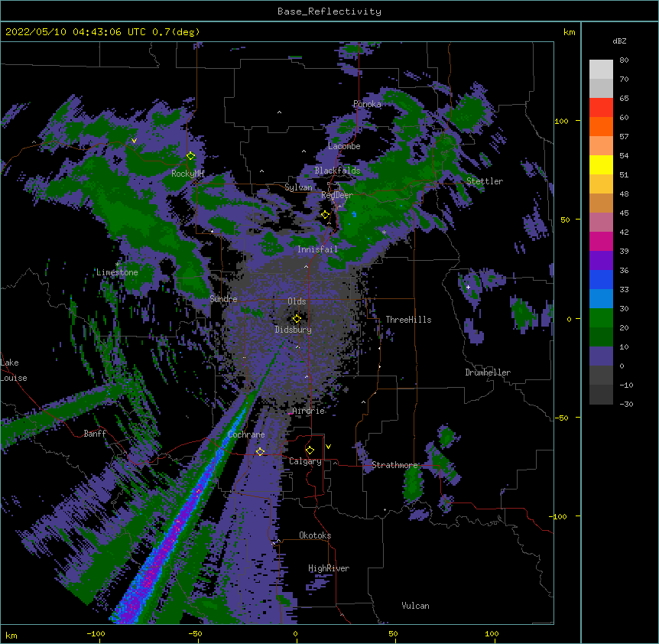Pick the bright green 20-30 dBZ swatch
The image size is (659, 644).
[x=601, y=318]
